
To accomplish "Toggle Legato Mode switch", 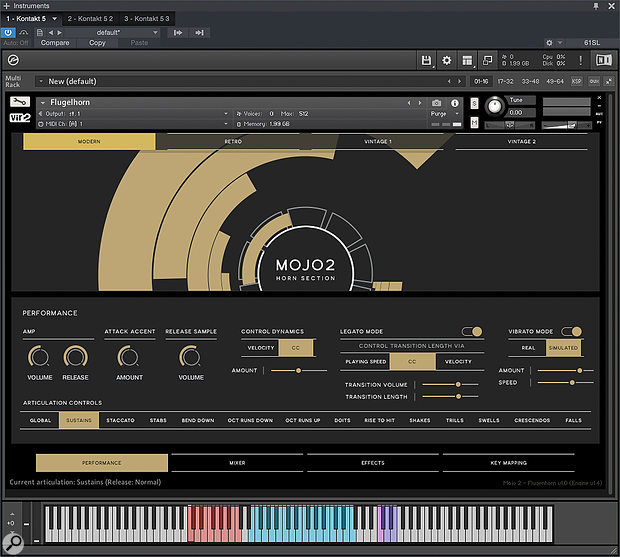I will pos(472,331).
